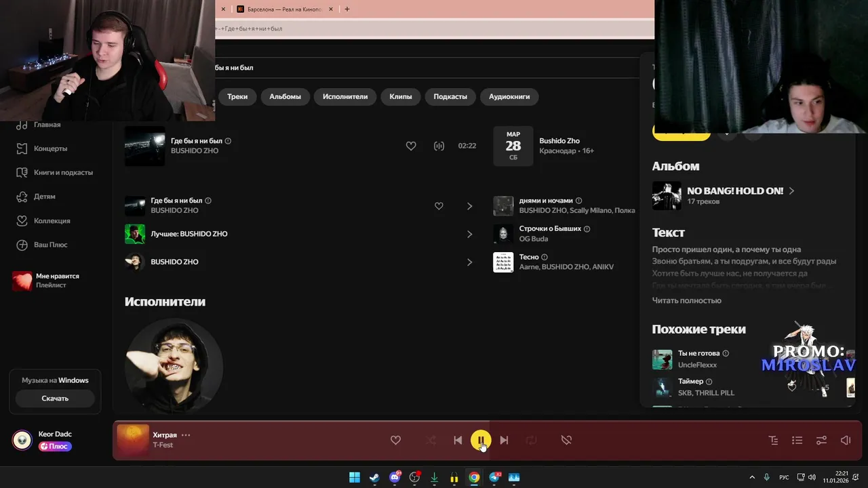The image size is (868, 488).
Task: Open a new browser tab with plus
Action: pos(347,9)
